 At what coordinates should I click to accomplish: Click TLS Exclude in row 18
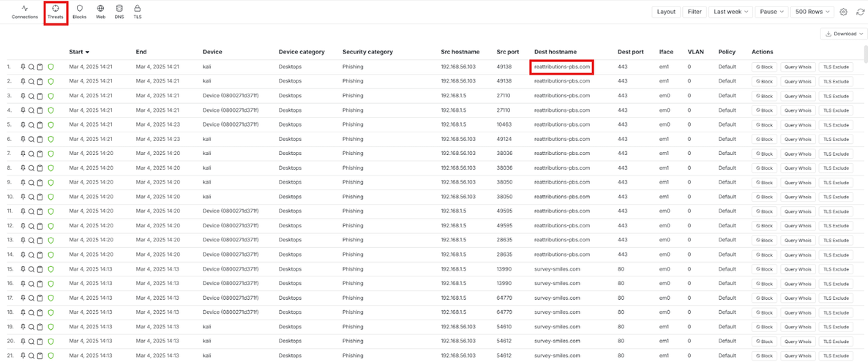[x=836, y=312]
